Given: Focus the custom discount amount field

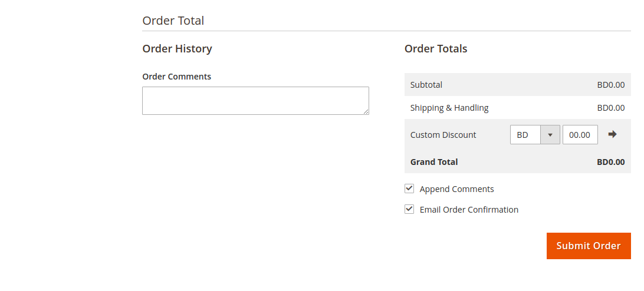Looking at the screenshot, I should click(x=580, y=135).
